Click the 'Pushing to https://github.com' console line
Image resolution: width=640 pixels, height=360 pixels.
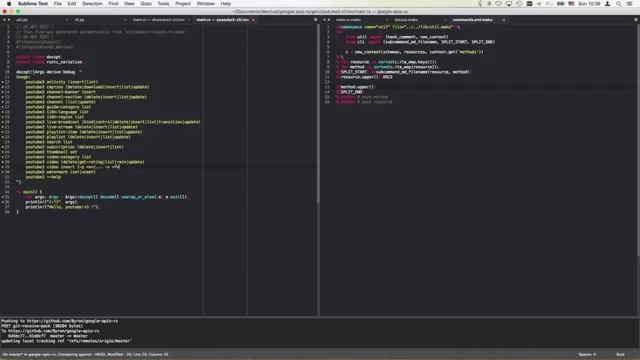60,321
